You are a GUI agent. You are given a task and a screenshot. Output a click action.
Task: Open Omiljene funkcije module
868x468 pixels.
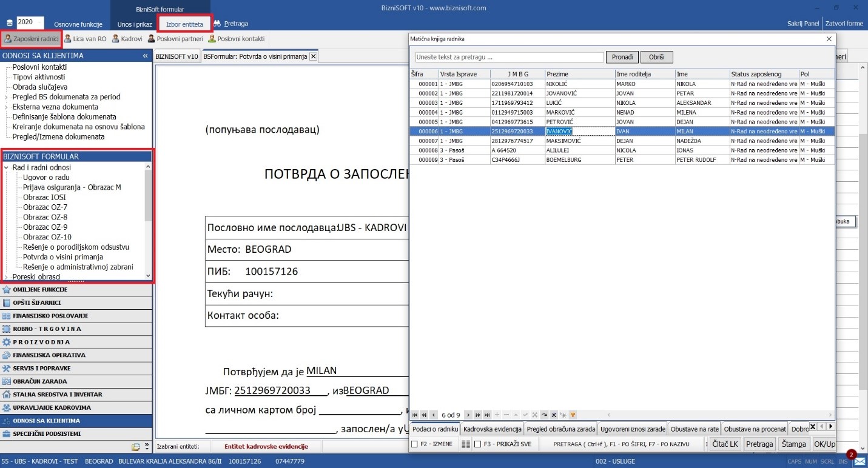[x=76, y=289]
